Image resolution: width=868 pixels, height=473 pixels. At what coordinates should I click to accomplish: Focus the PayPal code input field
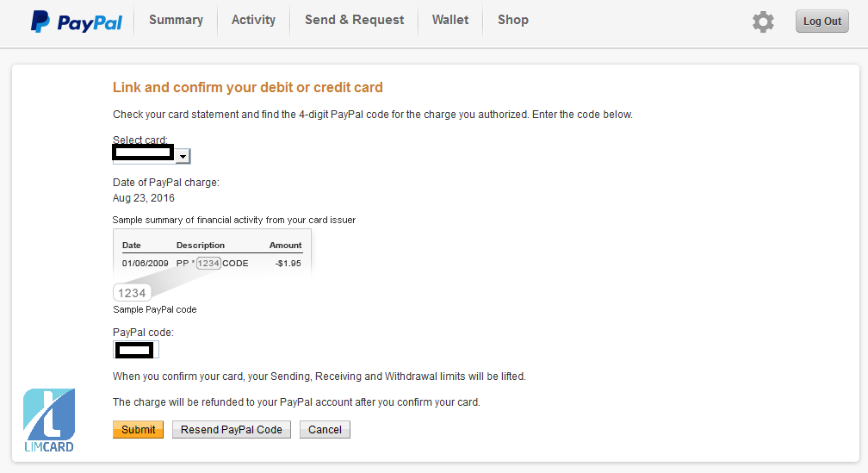coord(136,350)
